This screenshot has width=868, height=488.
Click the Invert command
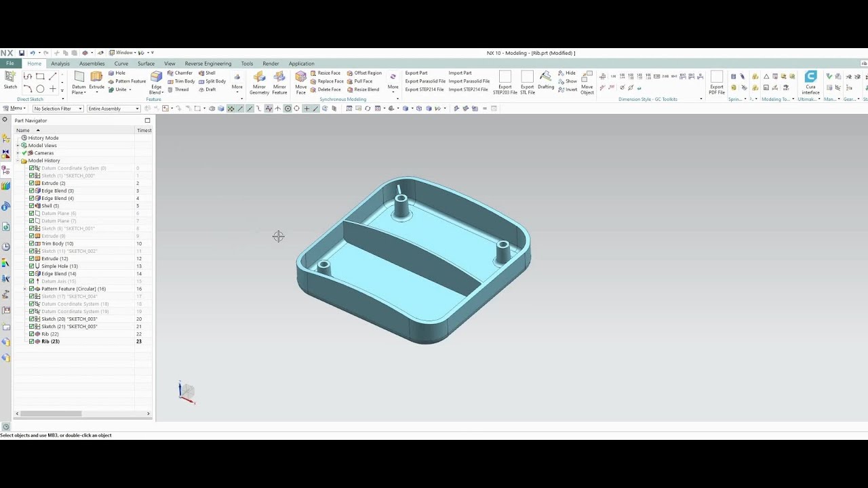click(568, 89)
